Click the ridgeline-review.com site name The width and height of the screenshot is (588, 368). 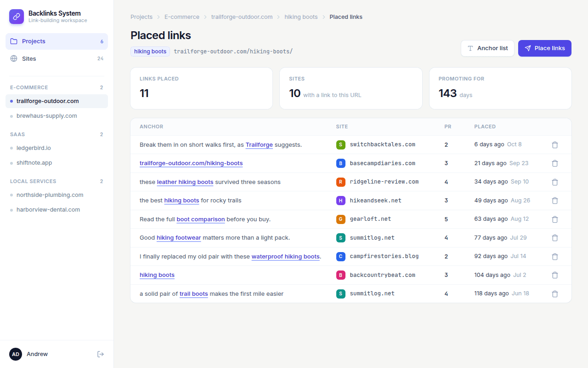coord(384,182)
